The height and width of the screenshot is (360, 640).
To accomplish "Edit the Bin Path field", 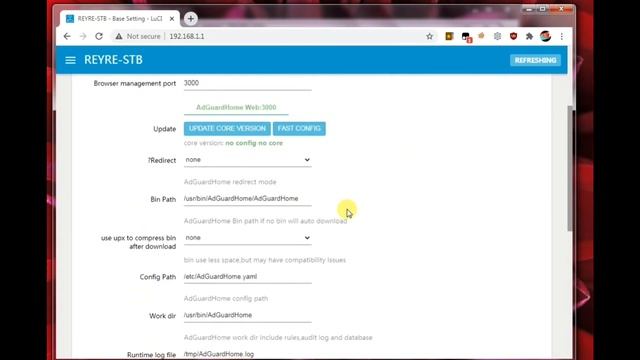I will (247, 199).
